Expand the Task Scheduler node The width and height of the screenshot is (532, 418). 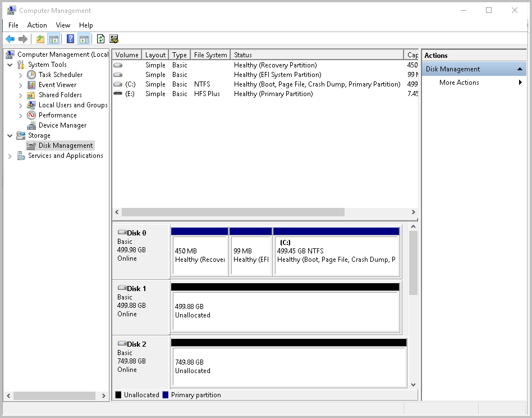click(x=21, y=75)
